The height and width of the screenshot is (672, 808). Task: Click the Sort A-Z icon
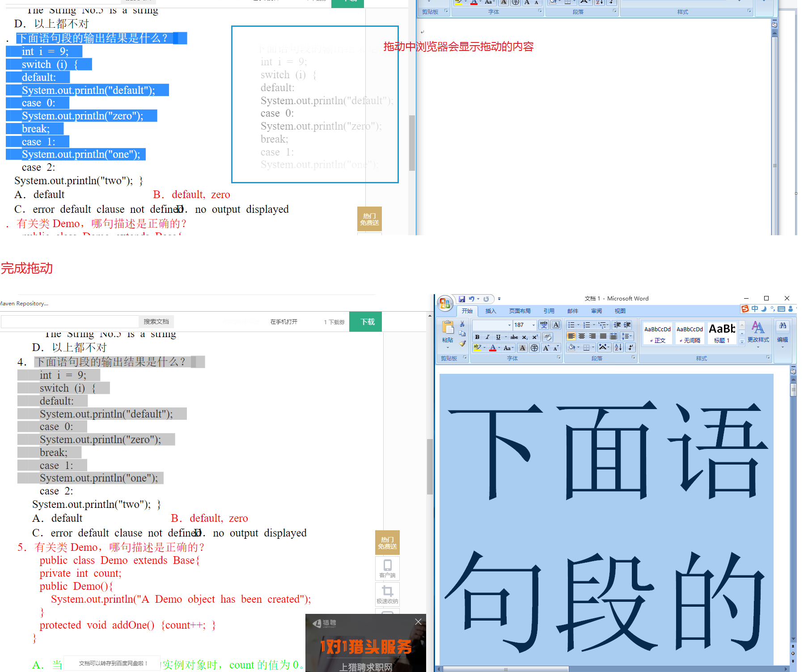pyautogui.click(x=618, y=347)
